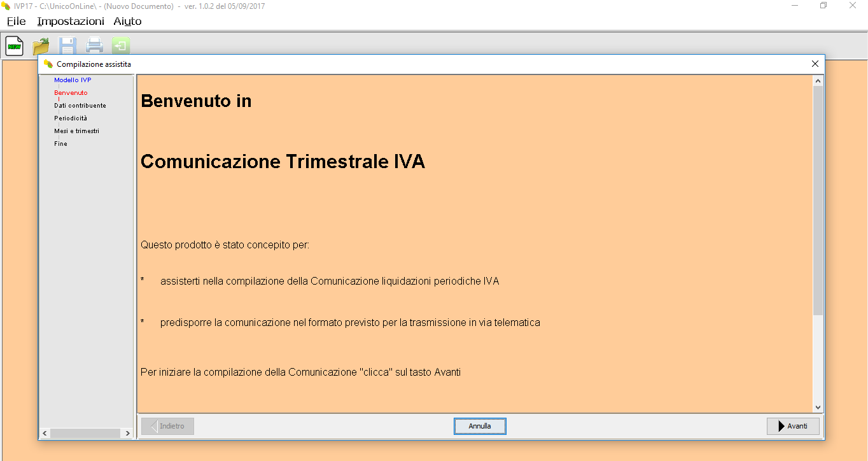Click the floppy disk Save icon

[x=67, y=46]
